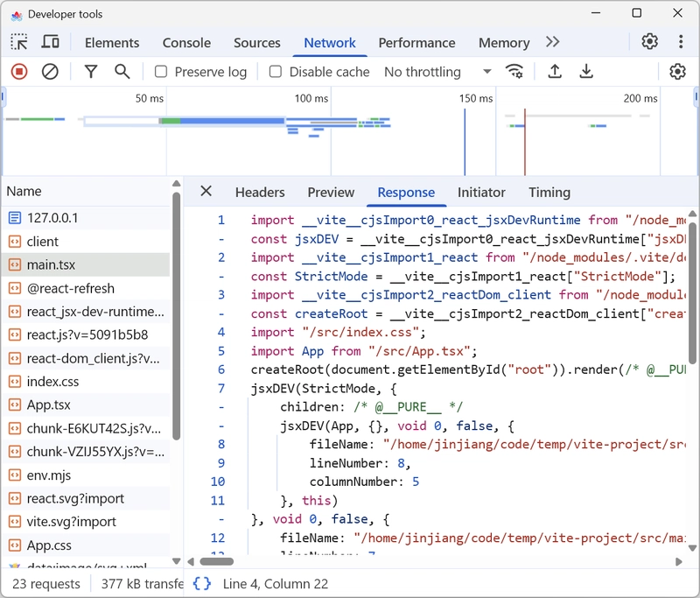This screenshot has width=700, height=598.
Task: Select the @react-refresh request
Action: [x=86, y=288]
